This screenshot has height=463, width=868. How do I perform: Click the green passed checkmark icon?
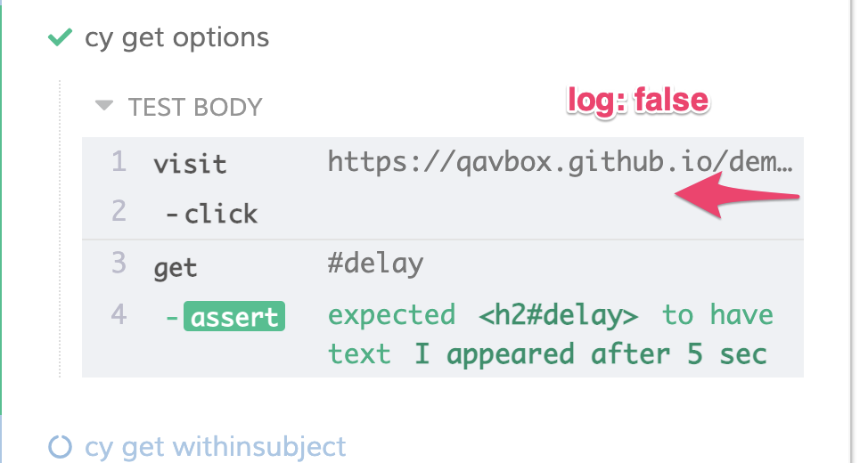[x=60, y=38]
